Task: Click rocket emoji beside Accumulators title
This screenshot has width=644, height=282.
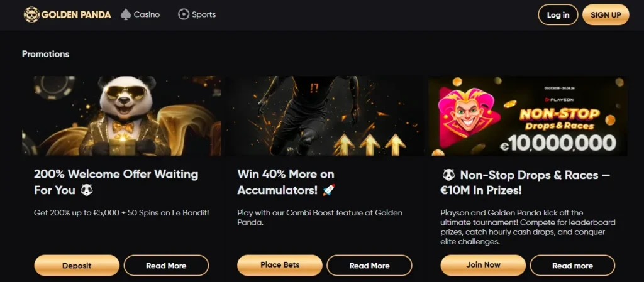Action: 328,190
